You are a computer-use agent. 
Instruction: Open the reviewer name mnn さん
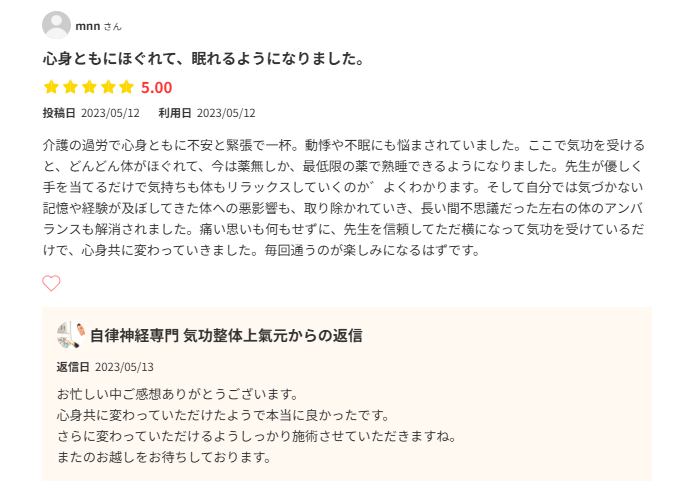coord(99,26)
